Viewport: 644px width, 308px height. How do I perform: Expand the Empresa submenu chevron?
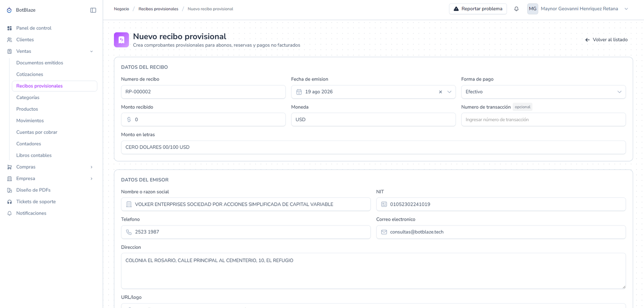click(91, 179)
